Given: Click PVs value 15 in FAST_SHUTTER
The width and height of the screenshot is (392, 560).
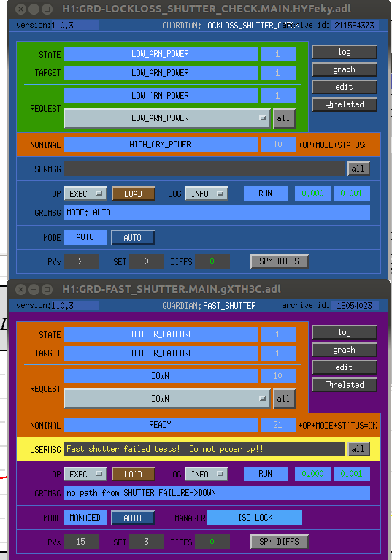Looking at the screenshot, I should click(x=81, y=542).
